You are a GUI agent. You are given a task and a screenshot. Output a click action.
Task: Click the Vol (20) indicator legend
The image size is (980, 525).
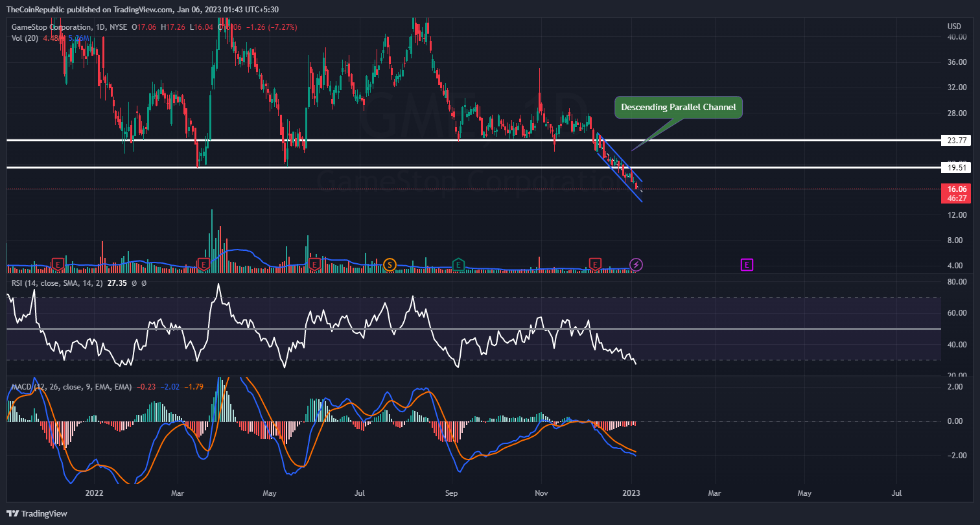[x=25, y=38]
